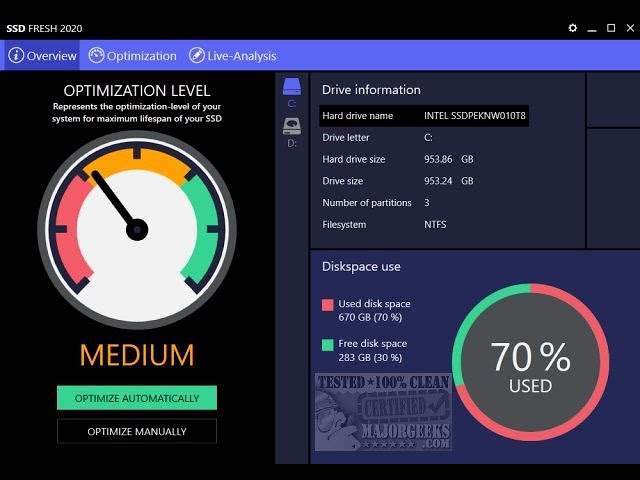Open the Optimization tab
640x480 pixels.
[132, 55]
